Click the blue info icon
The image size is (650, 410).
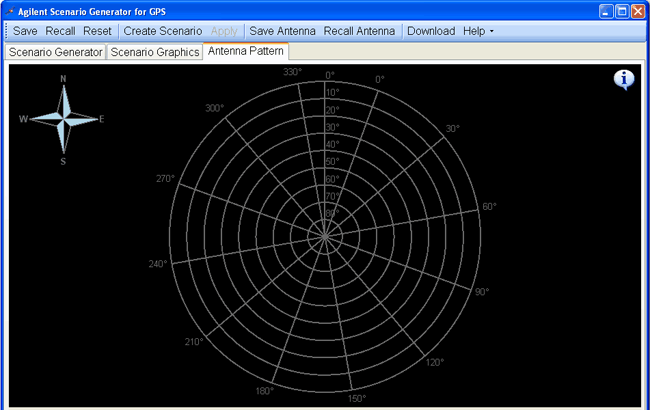pos(624,80)
